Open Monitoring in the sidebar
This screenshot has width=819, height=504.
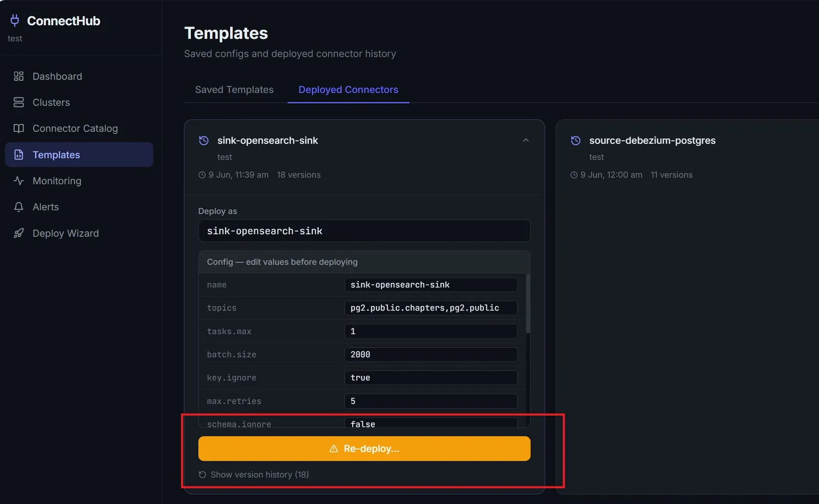pyautogui.click(x=79, y=181)
